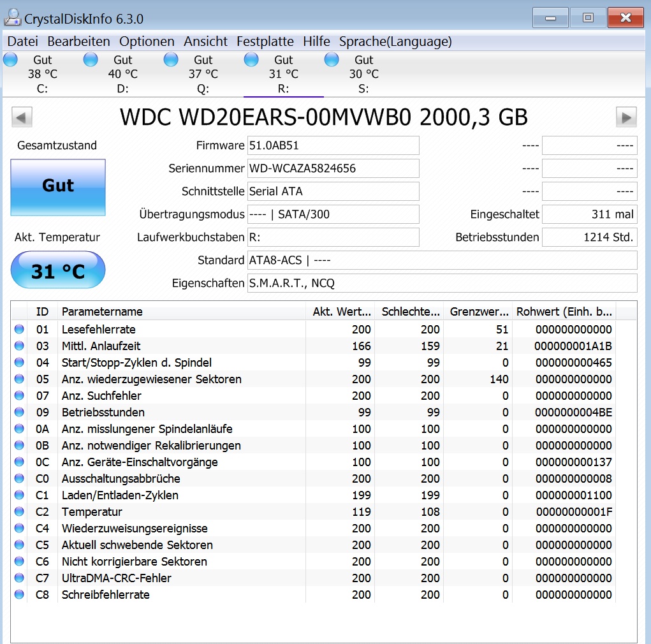Select the Temperatur parameter name
The image size is (651, 644).
92,512
